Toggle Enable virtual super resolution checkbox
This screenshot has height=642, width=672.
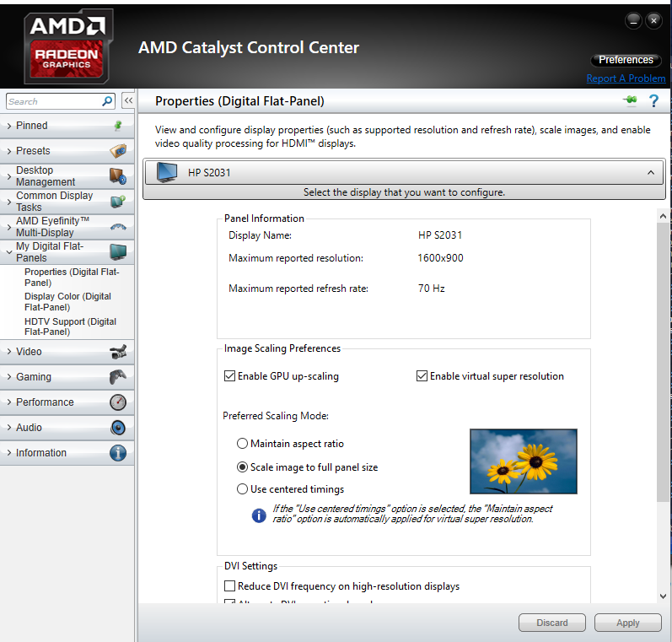(422, 376)
